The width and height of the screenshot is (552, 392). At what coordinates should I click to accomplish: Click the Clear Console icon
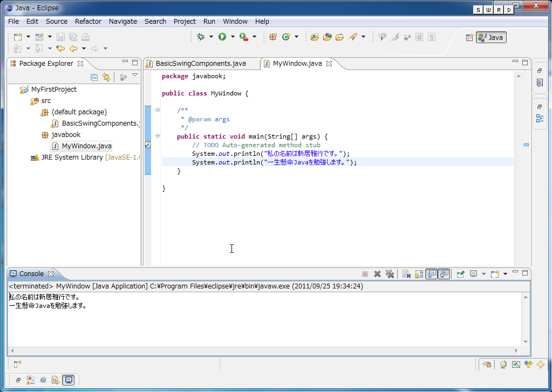coord(406,274)
